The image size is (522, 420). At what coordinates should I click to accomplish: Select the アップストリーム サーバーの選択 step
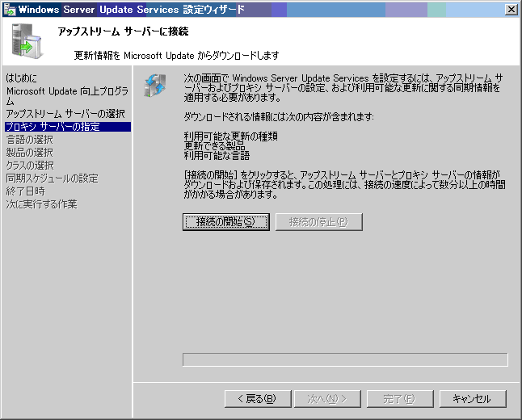point(65,114)
